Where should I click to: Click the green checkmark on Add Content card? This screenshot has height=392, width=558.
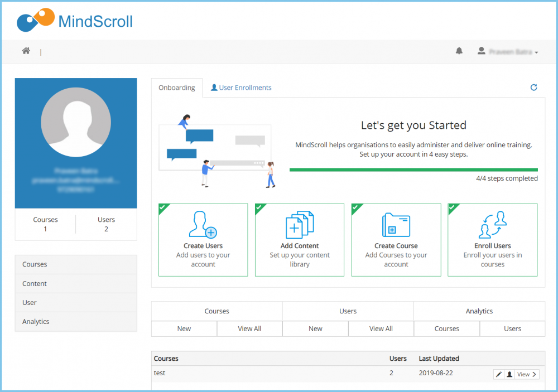point(259,208)
